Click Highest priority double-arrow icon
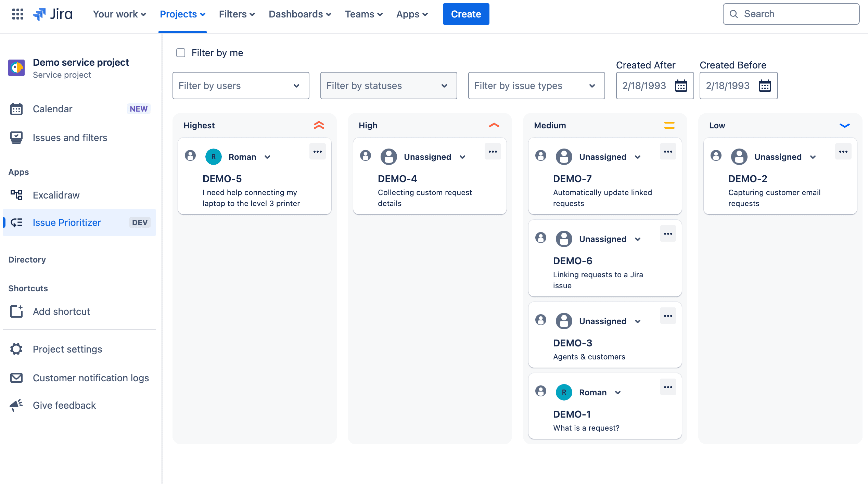Screen dimensions: 868x484 [319, 125]
